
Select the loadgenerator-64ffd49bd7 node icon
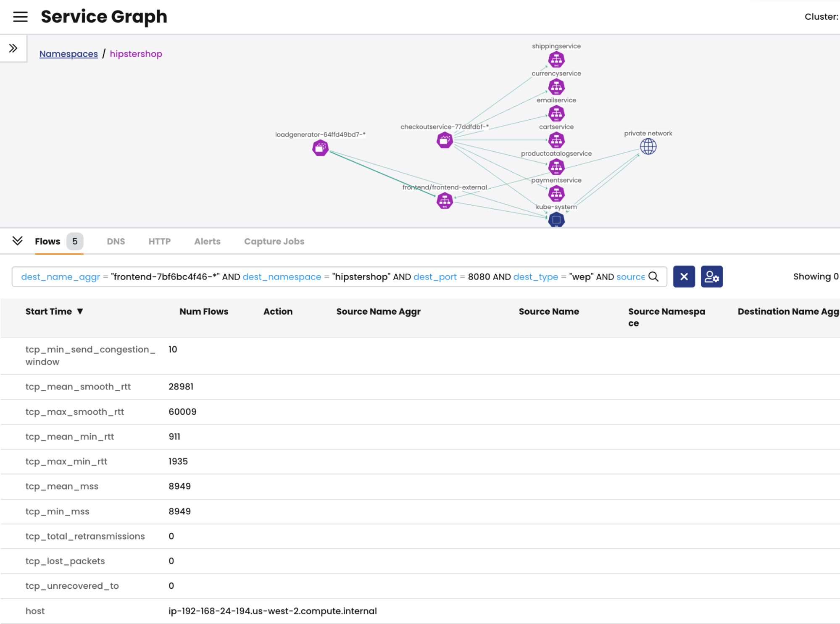pyautogui.click(x=320, y=148)
